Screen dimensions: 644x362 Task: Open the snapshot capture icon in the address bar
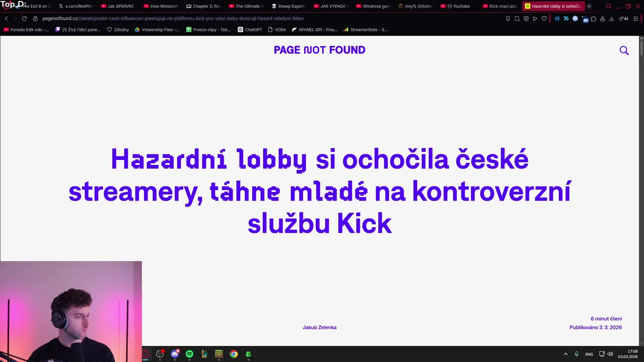tap(517, 19)
